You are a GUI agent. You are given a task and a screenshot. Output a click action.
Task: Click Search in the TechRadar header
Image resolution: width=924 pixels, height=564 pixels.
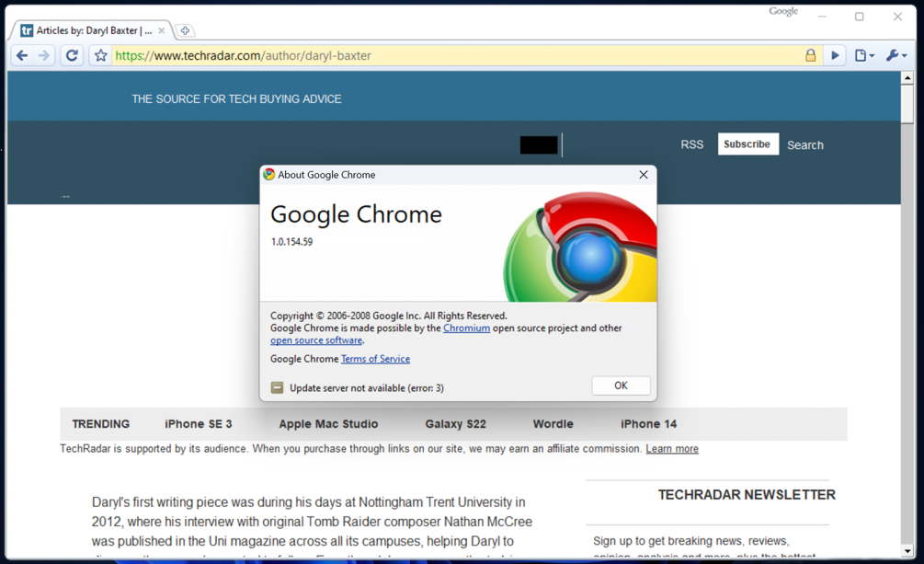click(x=805, y=145)
